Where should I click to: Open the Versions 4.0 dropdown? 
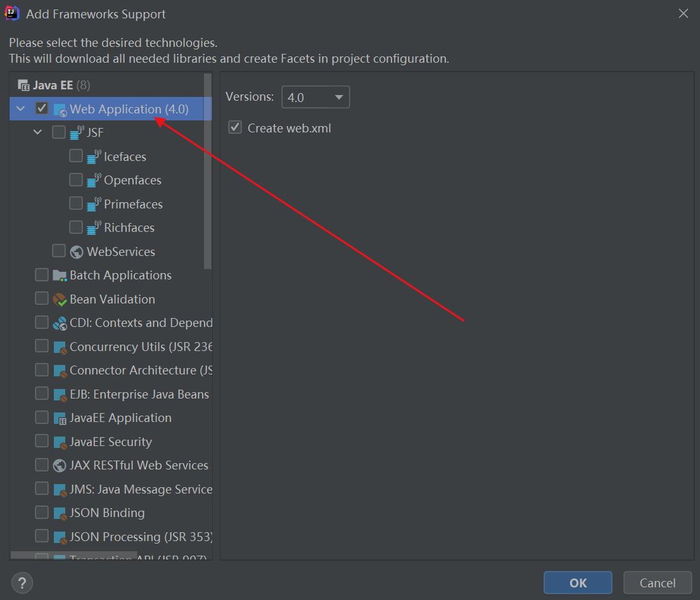tap(315, 97)
